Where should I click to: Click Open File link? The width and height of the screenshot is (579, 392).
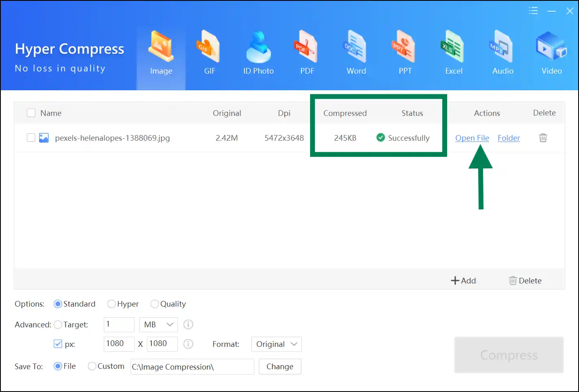pos(472,138)
